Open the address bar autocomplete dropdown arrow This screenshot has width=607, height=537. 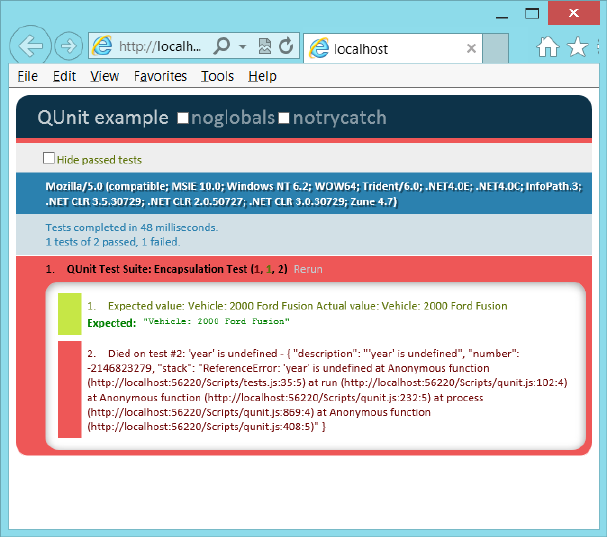click(x=243, y=46)
